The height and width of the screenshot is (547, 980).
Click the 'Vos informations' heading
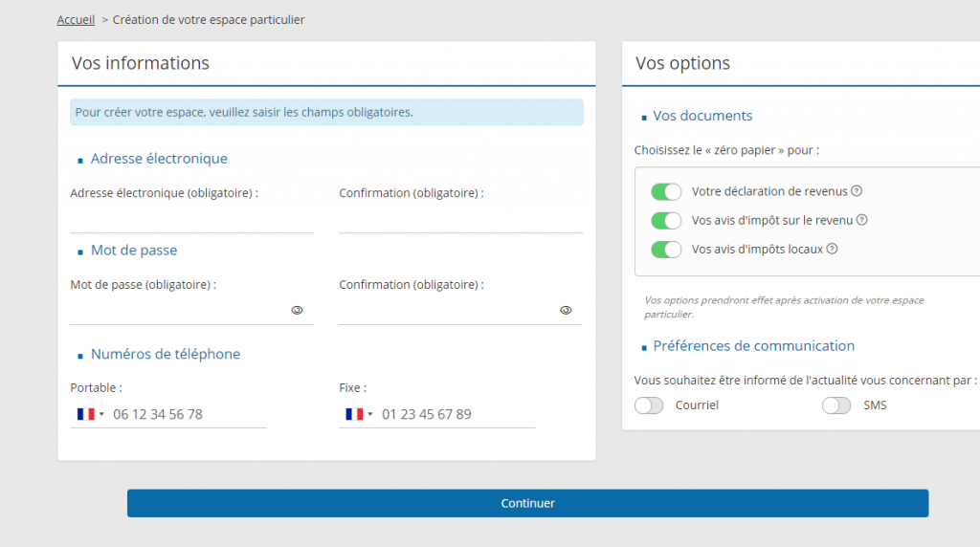140,63
